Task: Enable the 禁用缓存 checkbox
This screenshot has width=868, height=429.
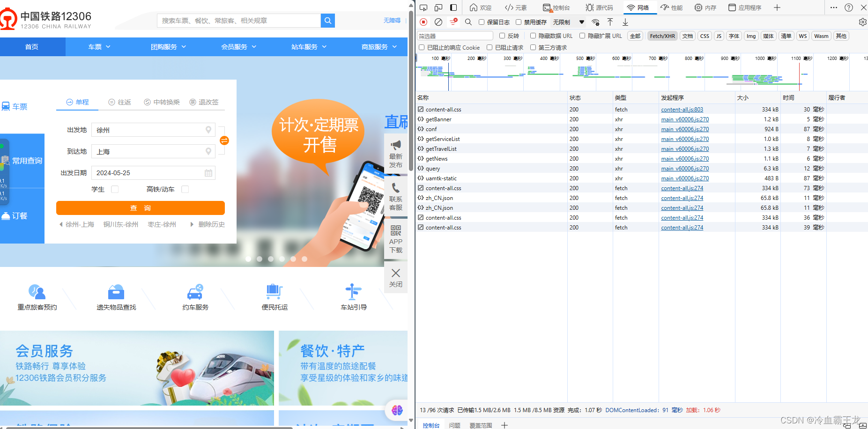Action: (x=519, y=22)
